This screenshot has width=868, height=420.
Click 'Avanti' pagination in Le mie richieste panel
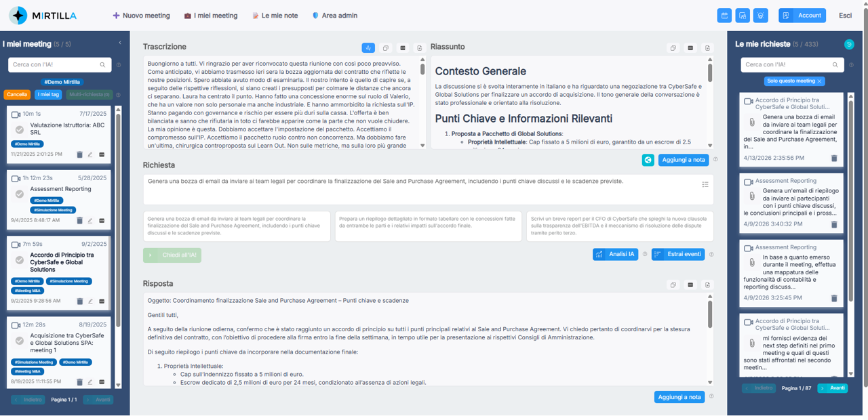pyautogui.click(x=832, y=387)
